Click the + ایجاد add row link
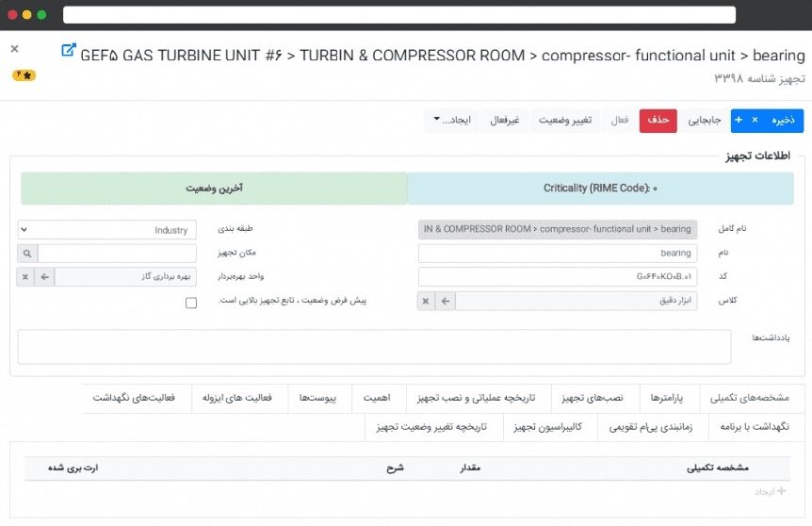 [x=770, y=491]
